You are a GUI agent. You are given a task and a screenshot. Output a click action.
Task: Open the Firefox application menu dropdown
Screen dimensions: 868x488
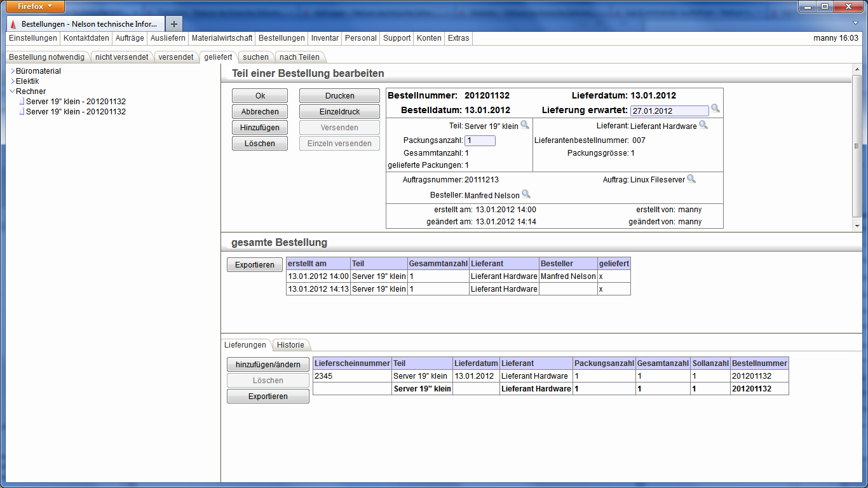[x=36, y=6]
